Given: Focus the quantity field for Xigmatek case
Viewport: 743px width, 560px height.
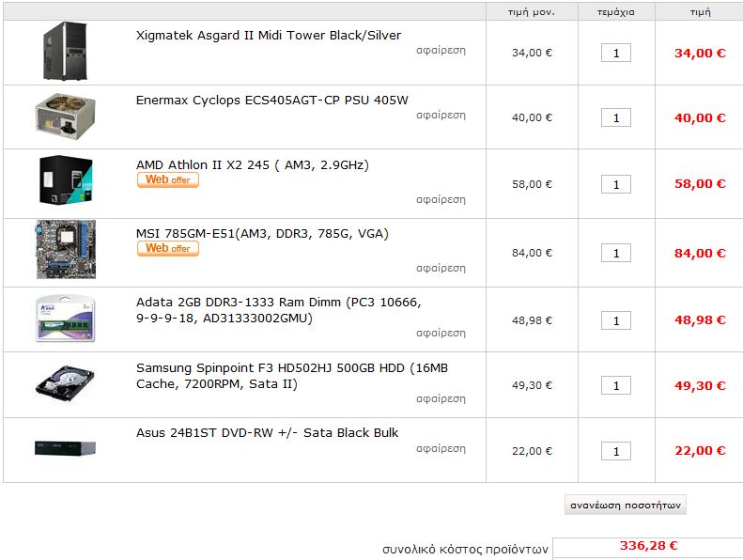Looking at the screenshot, I should [616, 53].
